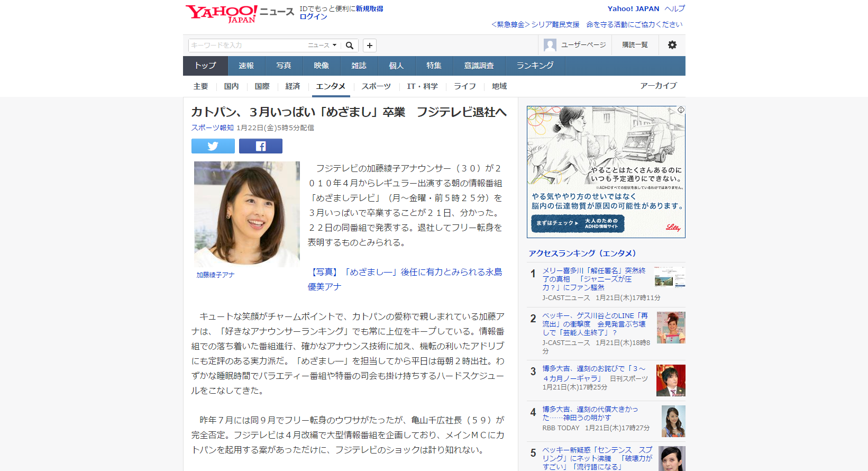The width and height of the screenshot is (868, 471).
Task: Open 購読一覧 subscription list
Action: coord(635,45)
